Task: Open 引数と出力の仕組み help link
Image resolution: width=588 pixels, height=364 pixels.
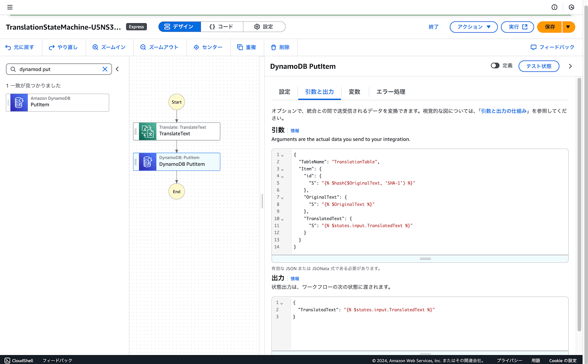Action: click(504, 111)
